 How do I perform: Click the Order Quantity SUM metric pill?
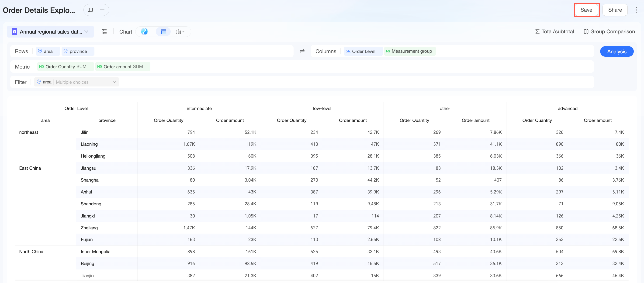[66, 67]
